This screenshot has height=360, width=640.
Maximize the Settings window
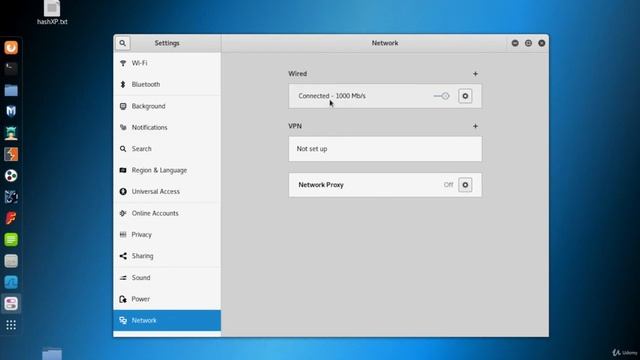528,43
